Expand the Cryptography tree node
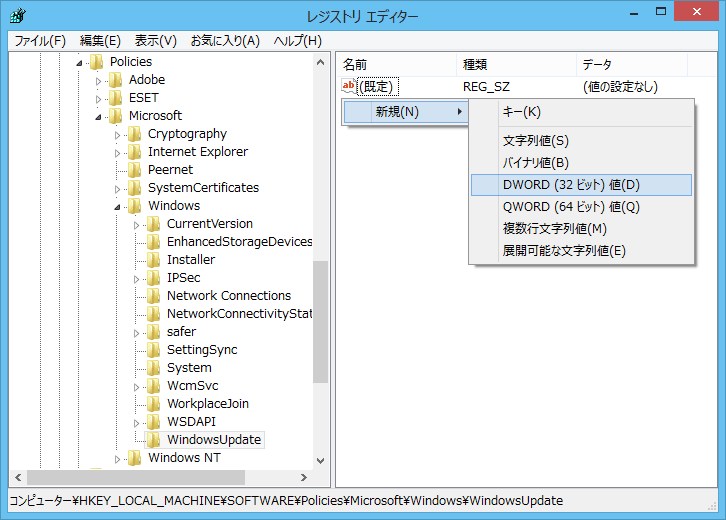Screen dimensions: 726x520 click(x=117, y=135)
